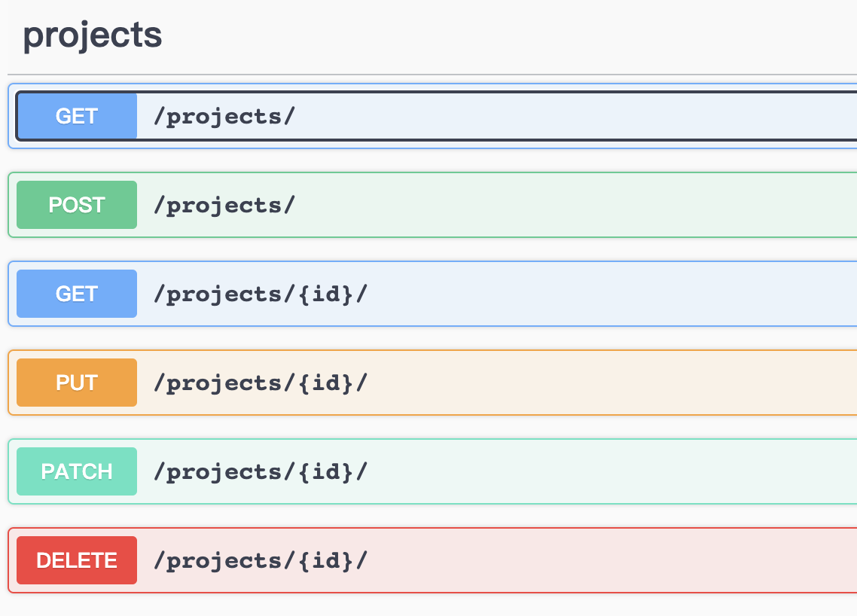Select the /projects/ path text beside POST
The height and width of the screenshot is (616, 857).
coord(224,205)
